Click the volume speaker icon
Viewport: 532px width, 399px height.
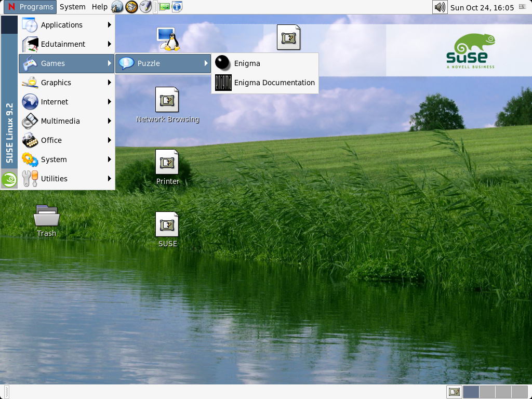pos(440,7)
